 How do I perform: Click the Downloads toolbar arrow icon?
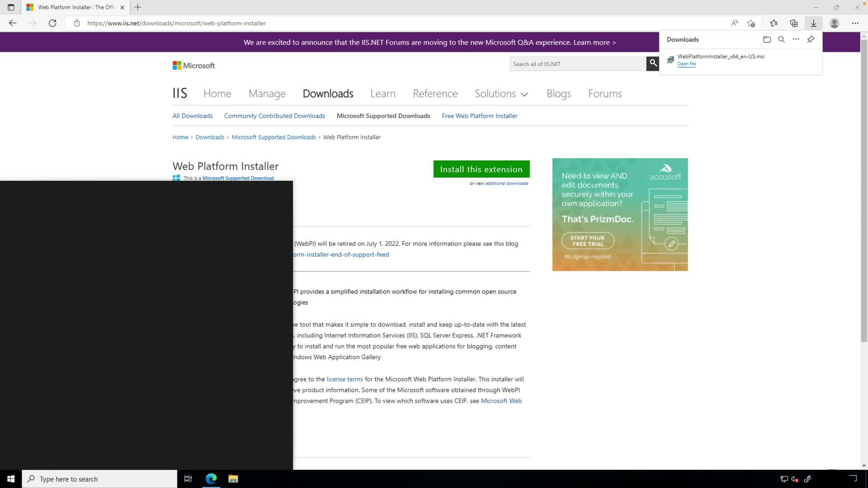point(813,23)
